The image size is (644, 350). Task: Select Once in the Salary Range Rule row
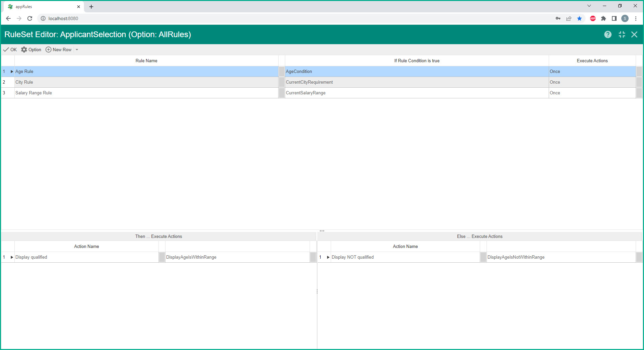click(x=592, y=93)
